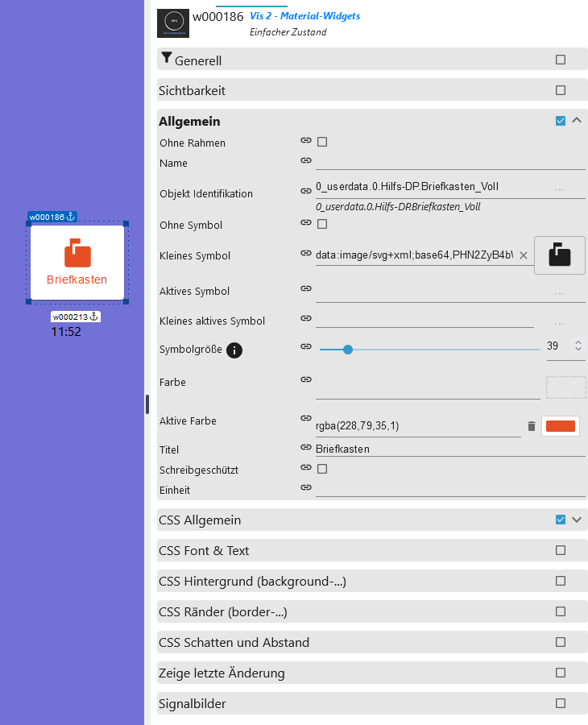This screenshot has width=588, height=725.
Task: Click the Einfacher Zustand subtitle text
Action: [288, 32]
